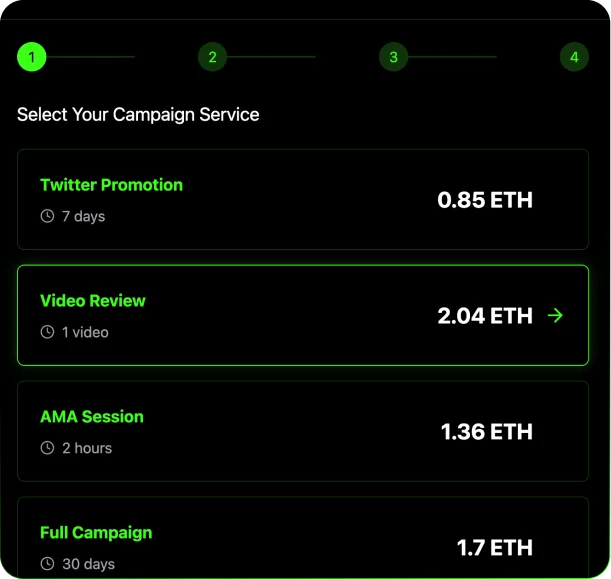Viewport: 611px width, 579px height.
Task: Go to step 3 circle
Action: tap(393, 57)
